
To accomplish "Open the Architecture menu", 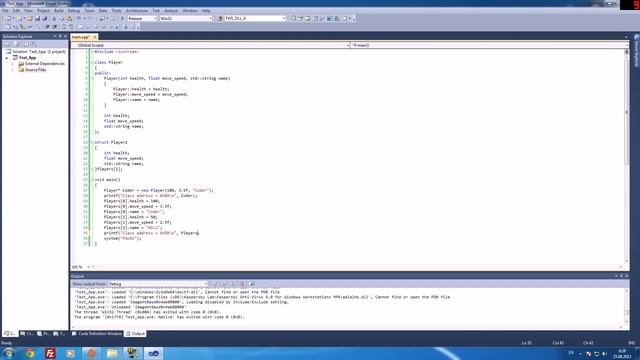I will click(x=137, y=11).
